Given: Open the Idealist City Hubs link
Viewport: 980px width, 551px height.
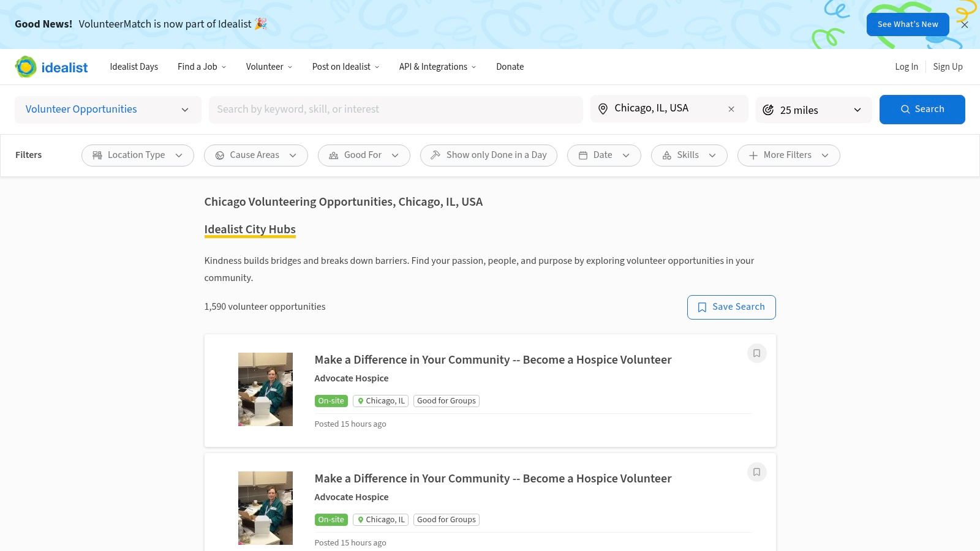Looking at the screenshot, I should click(250, 230).
